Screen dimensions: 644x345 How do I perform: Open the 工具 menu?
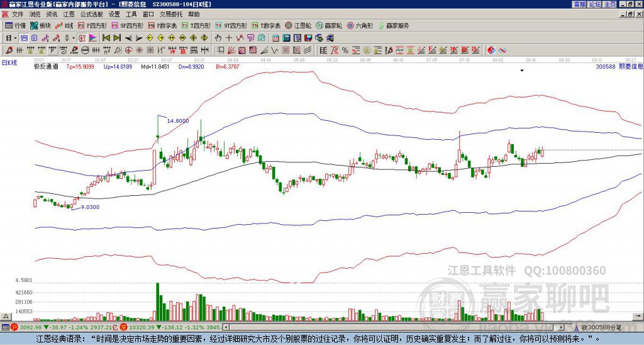(x=131, y=14)
